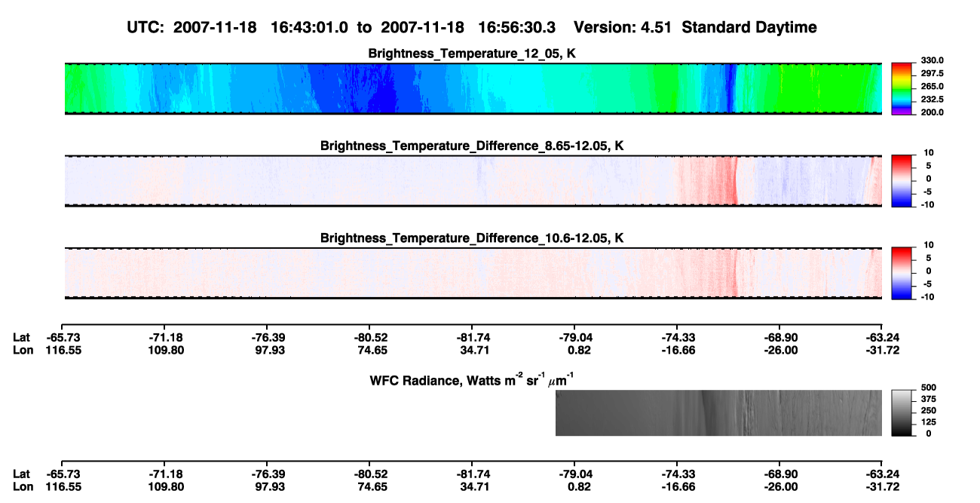Click the 'Lon' label of the bottom axis
980x503 pixels.
[23, 486]
